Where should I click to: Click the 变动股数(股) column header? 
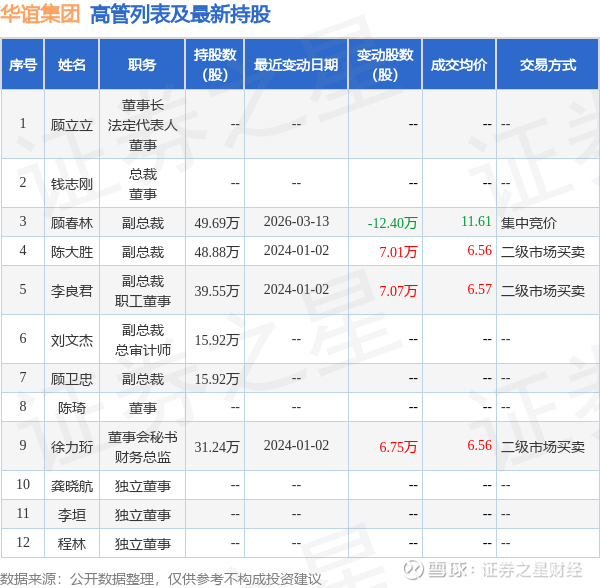pos(385,65)
